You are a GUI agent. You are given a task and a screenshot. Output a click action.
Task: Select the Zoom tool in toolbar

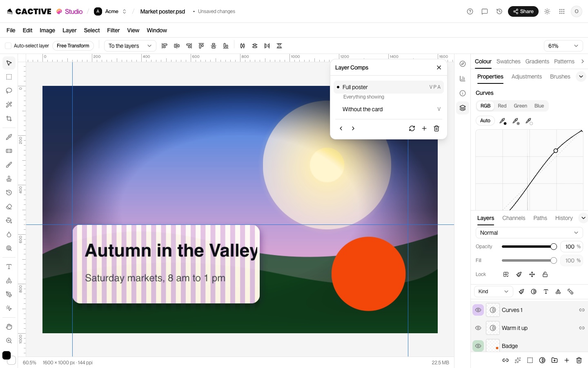point(9,341)
